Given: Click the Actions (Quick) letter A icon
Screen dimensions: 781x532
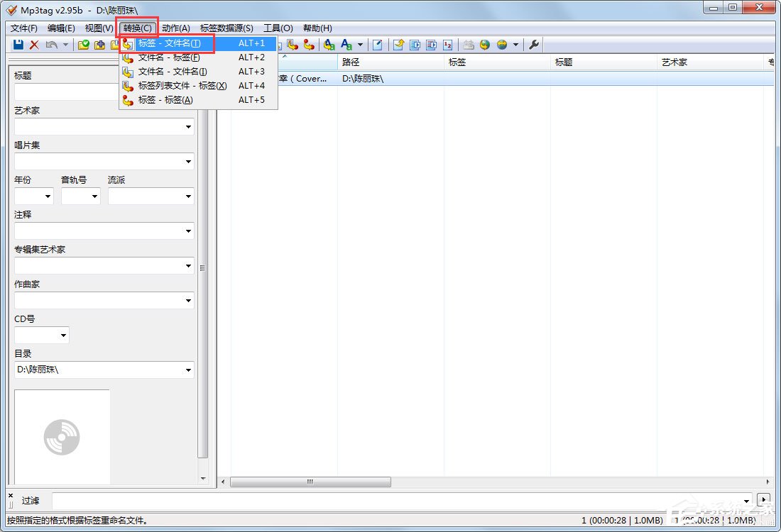Looking at the screenshot, I should [346, 45].
